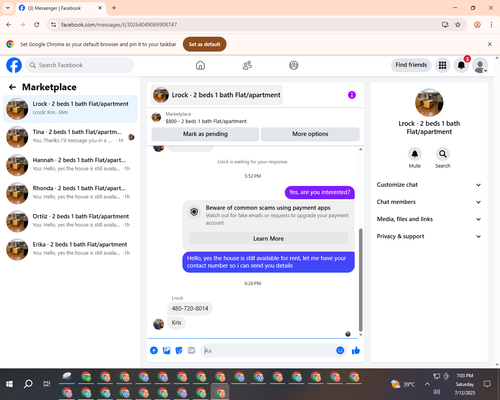Show hidden system tray icons
This screenshot has width=500, height=400.
pyautogui.click(x=427, y=384)
